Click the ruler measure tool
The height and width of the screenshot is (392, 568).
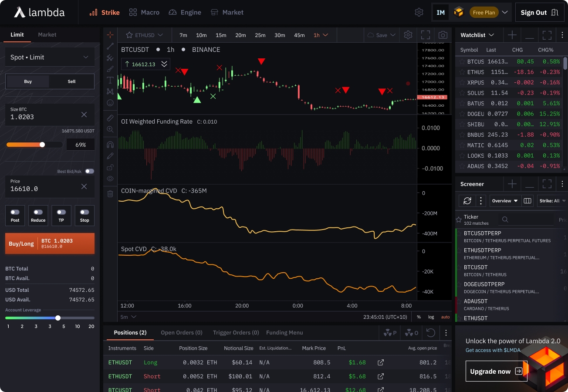click(x=110, y=118)
